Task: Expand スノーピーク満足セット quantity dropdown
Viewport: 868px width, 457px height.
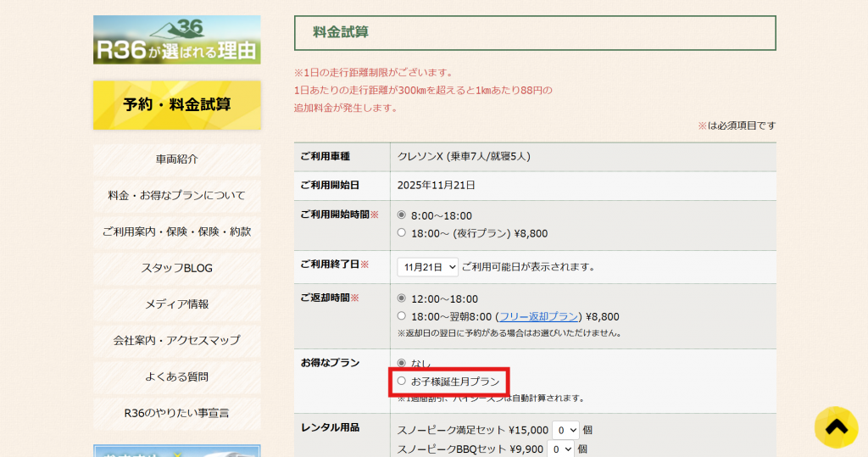Action: tap(565, 430)
